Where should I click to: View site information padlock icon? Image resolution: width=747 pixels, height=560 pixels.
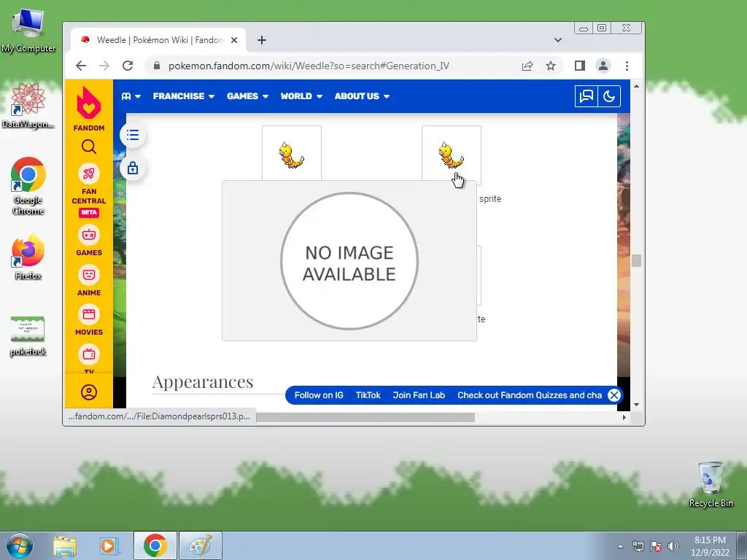157,66
